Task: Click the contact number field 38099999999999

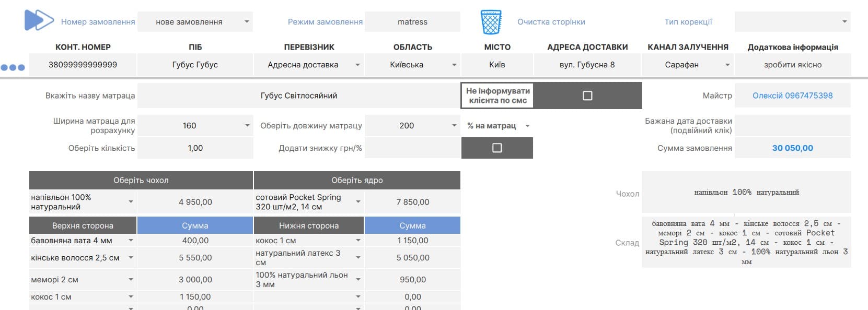Action: click(x=83, y=65)
